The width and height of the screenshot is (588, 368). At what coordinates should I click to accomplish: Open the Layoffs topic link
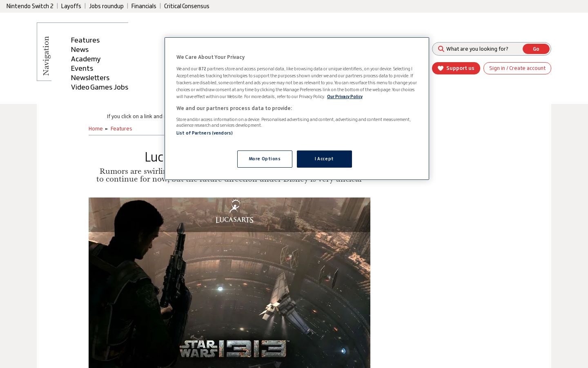tap(71, 6)
